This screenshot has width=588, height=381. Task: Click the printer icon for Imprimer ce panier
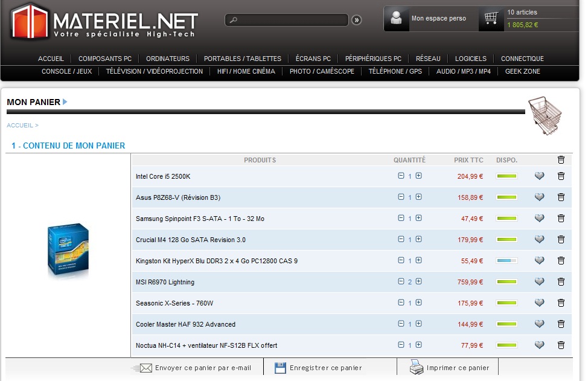click(x=417, y=367)
